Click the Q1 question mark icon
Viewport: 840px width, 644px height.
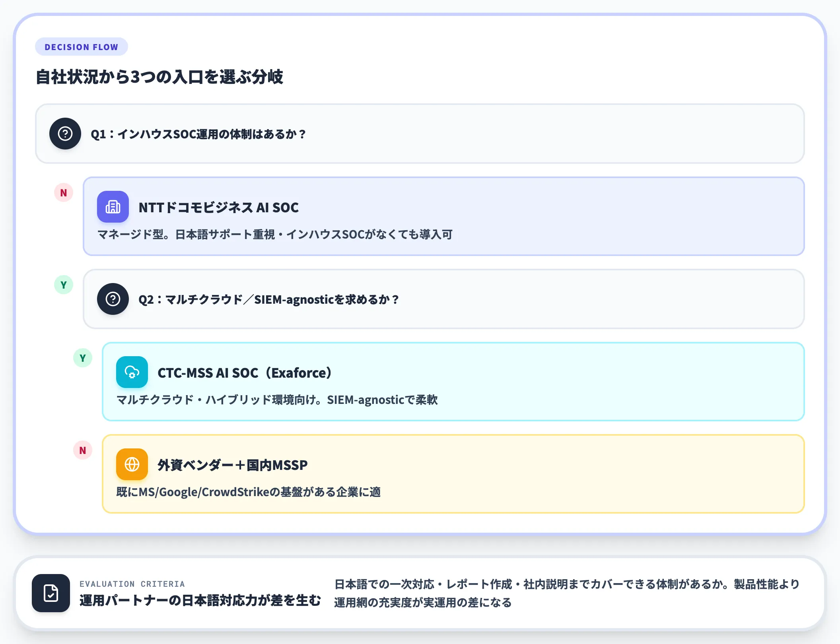(x=65, y=134)
